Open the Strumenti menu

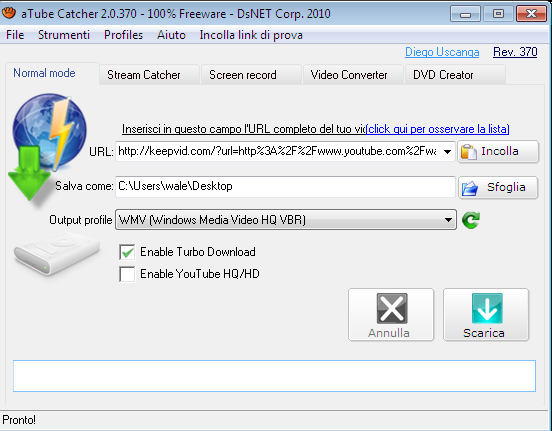tap(64, 35)
